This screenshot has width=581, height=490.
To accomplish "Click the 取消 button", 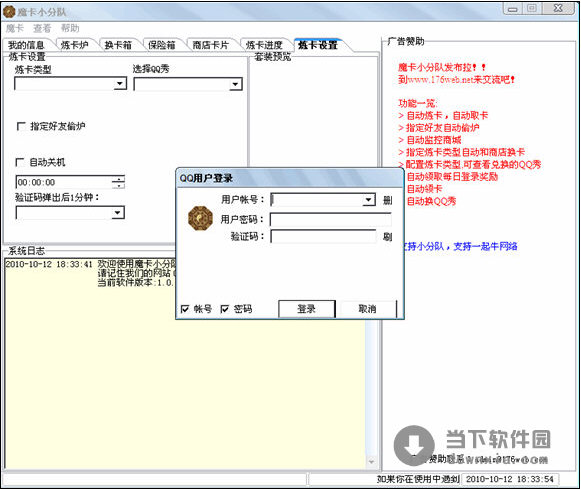I will pos(368,309).
